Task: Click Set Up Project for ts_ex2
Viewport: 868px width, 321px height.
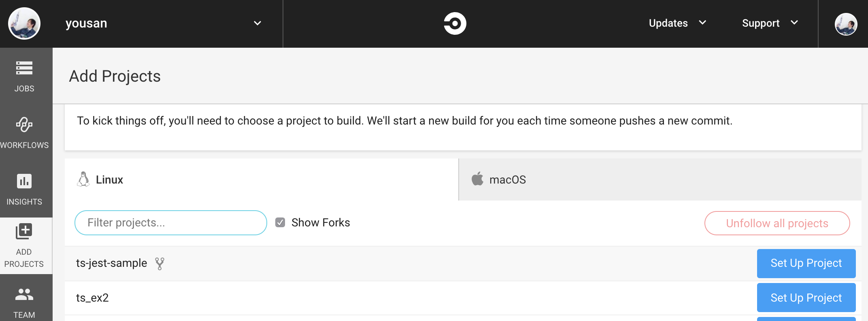Action: [x=806, y=298]
